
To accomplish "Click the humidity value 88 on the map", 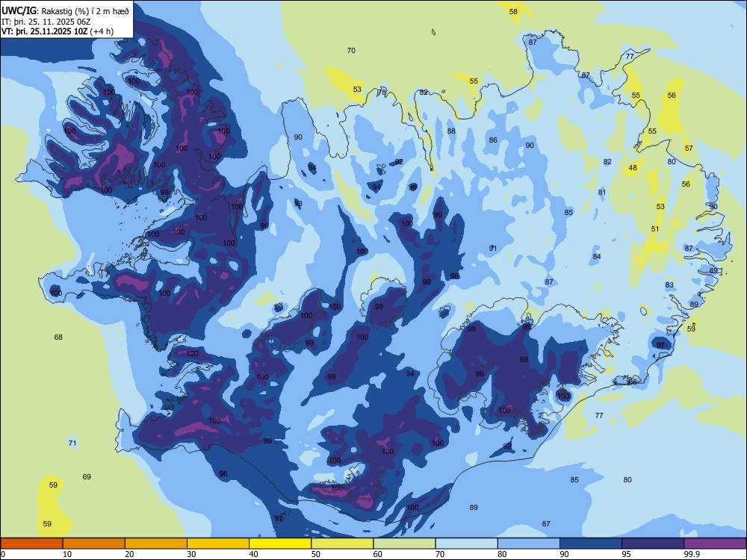I will pos(451,131).
